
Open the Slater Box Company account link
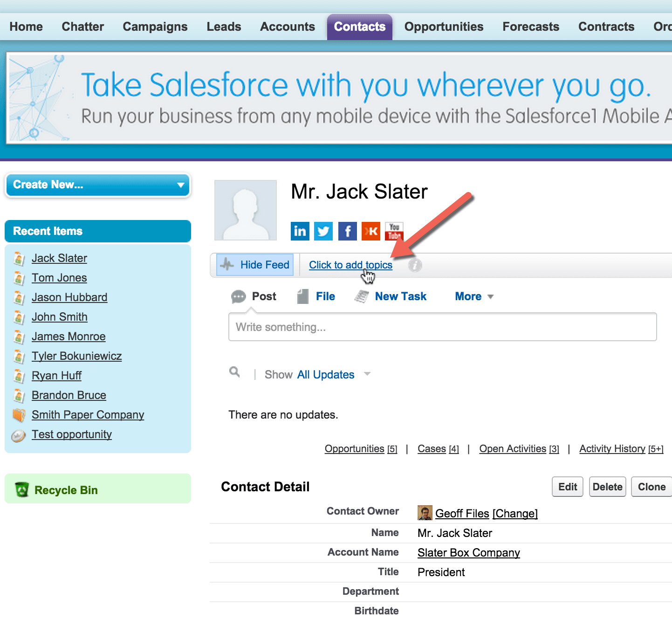coord(468,552)
